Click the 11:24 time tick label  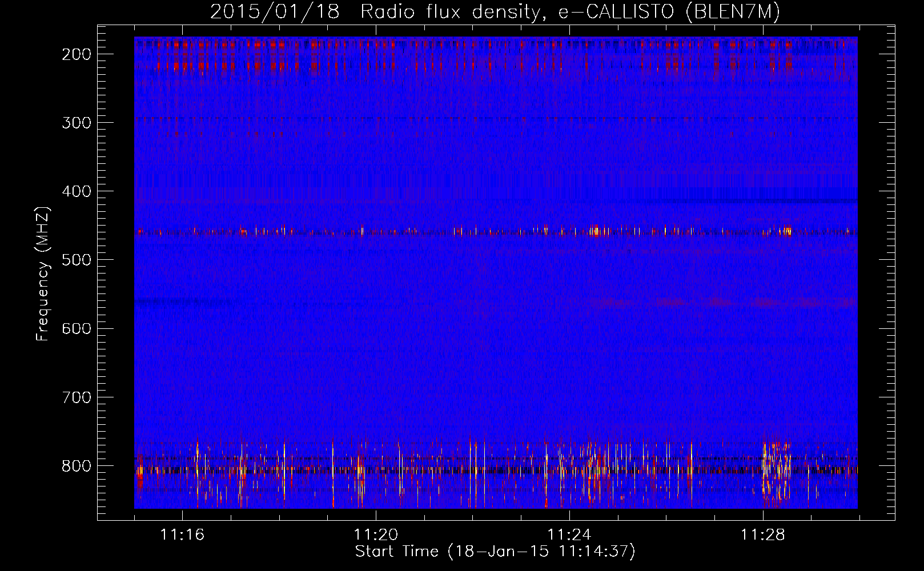pyautogui.click(x=569, y=535)
